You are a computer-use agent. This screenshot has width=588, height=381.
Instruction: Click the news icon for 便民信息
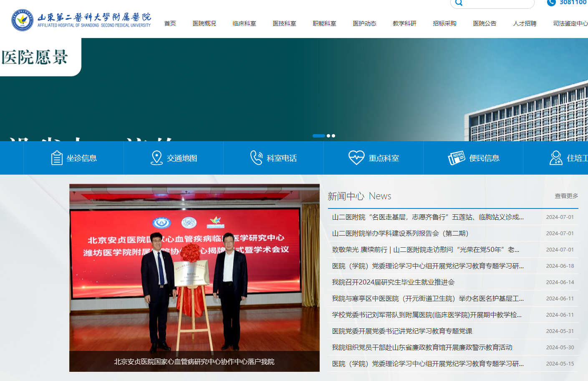tap(457, 158)
